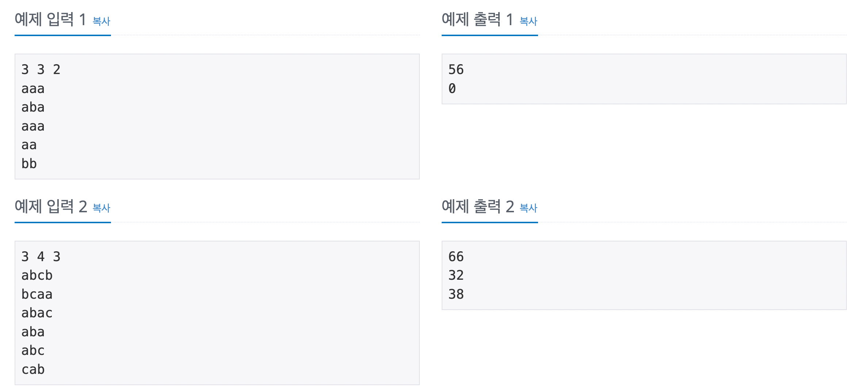Click the 예제 출력 1 heading text
868x391 pixels.
tap(477, 19)
